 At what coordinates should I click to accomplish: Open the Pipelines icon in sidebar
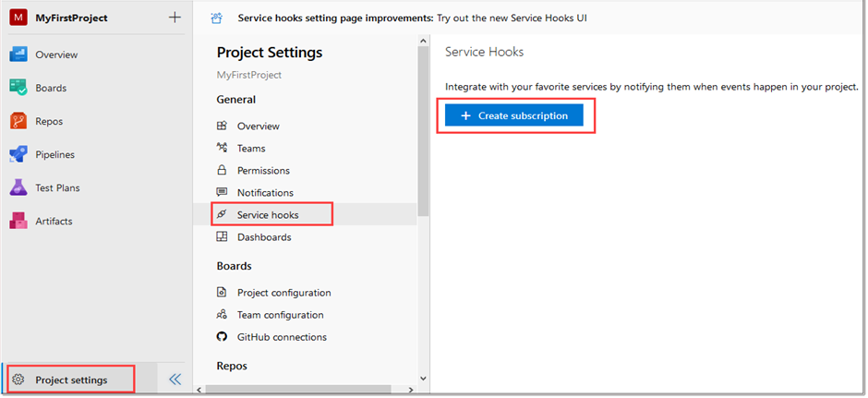(18, 154)
